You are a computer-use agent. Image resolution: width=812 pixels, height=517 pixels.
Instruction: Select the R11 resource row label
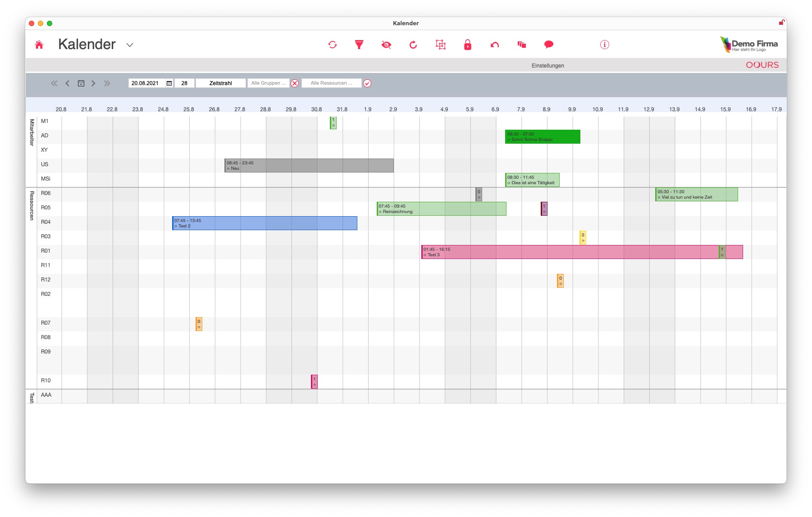46,265
